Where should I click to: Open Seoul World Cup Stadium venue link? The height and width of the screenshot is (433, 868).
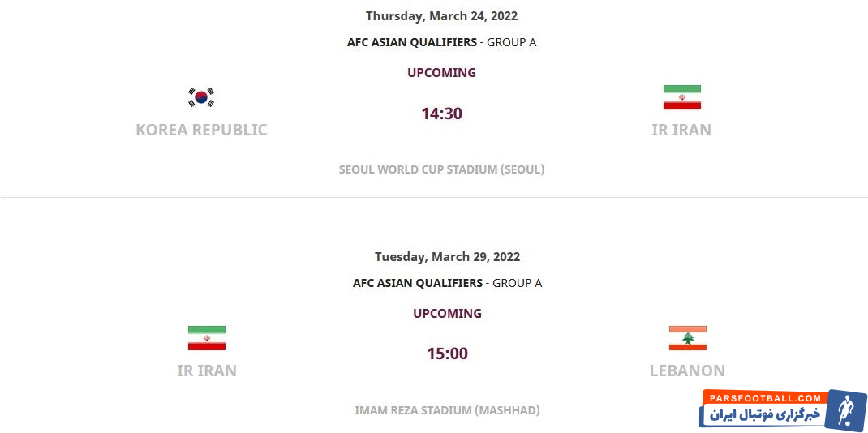click(x=441, y=169)
